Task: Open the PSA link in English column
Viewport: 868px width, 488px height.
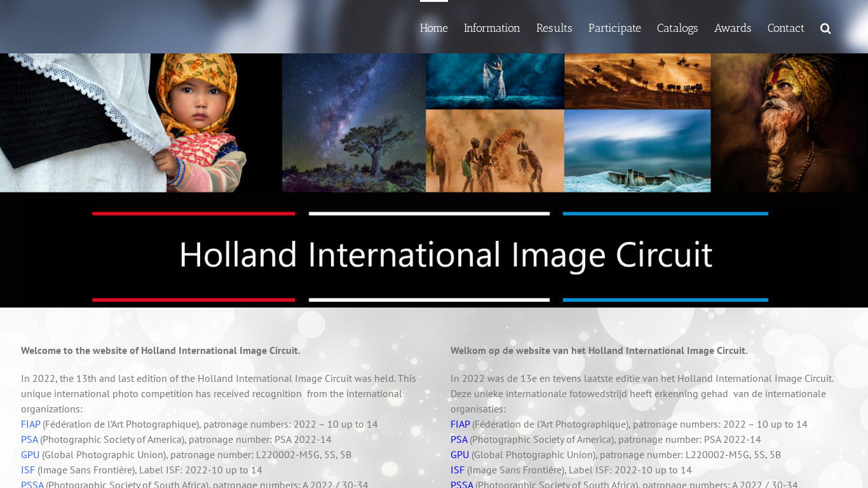Action: (x=29, y=439)
